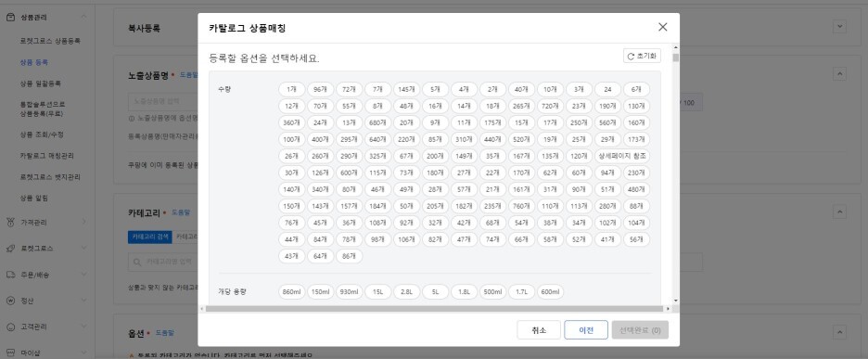
Task: Click the 정산 won-coin icon in sidebar
Action: 10,301
